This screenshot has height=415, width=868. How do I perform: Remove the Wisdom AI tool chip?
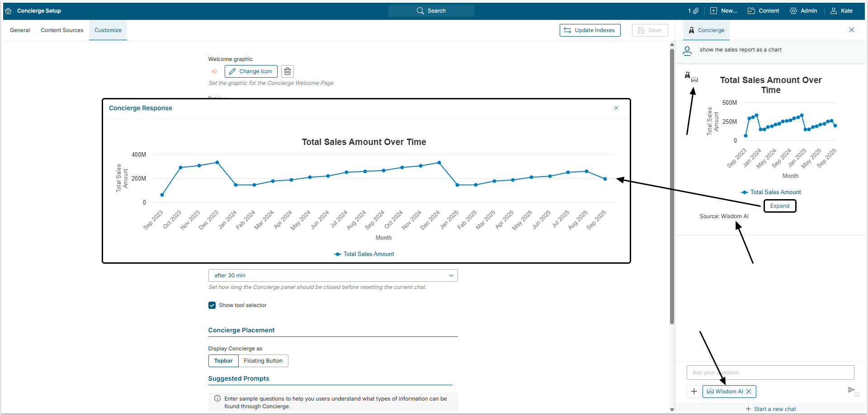749,392
